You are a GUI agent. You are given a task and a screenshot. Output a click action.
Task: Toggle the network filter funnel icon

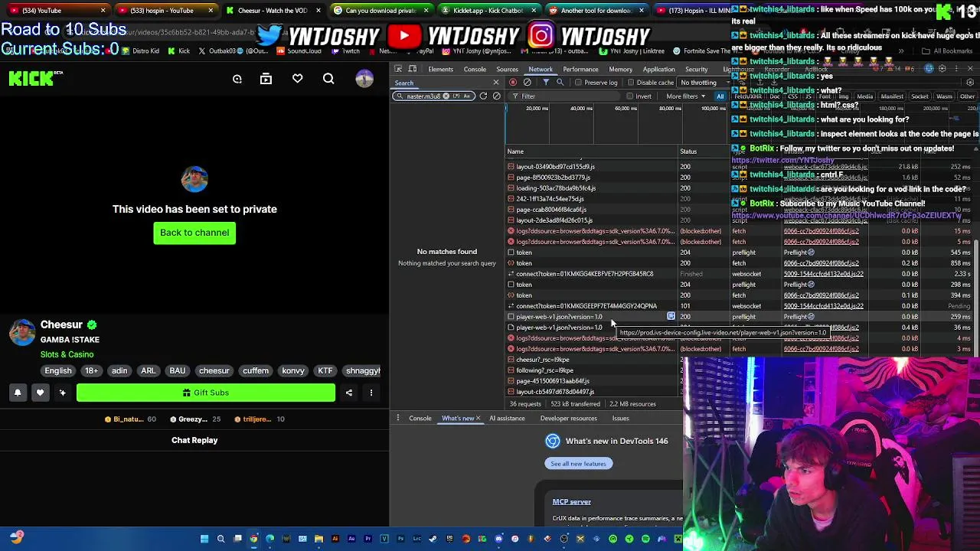(x=546, y=83)
